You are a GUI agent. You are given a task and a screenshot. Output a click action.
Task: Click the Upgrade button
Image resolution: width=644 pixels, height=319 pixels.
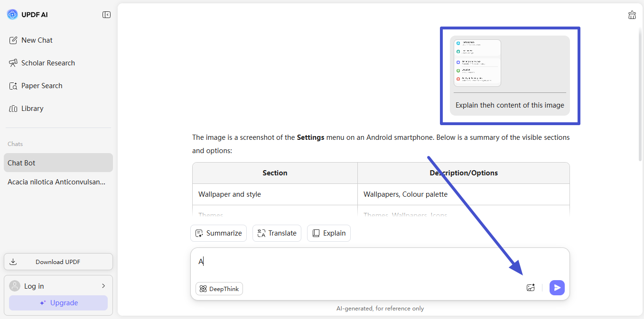[x=58, y=303]
